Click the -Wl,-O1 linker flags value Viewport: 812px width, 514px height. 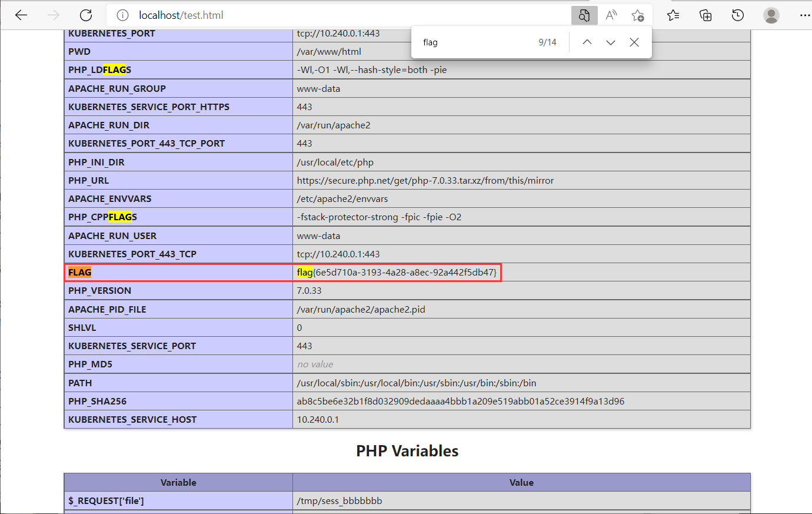[372, 70]
